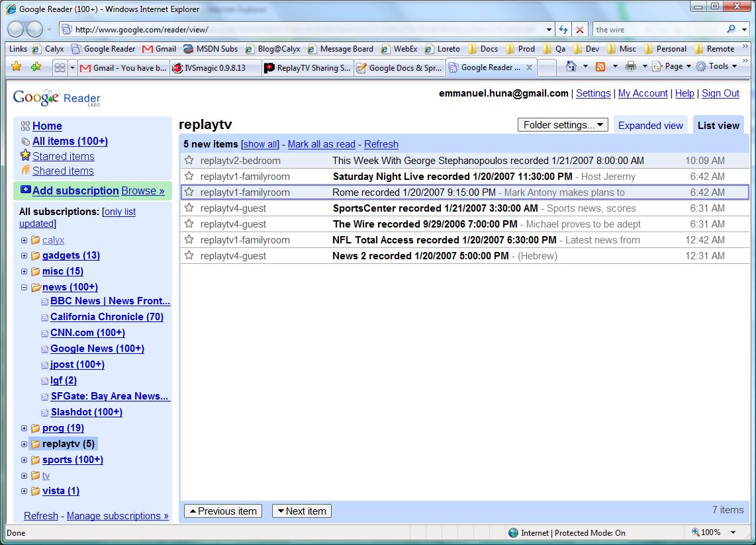
Task: Click the browser Refresh page icon
Action: point(563,29)
